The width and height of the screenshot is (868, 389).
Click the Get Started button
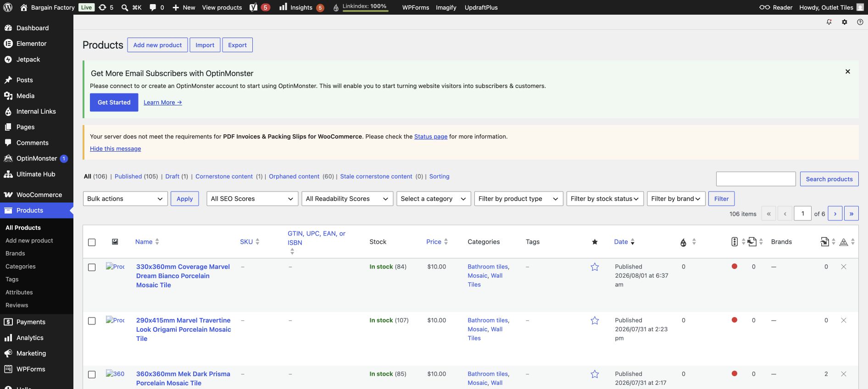114,102
